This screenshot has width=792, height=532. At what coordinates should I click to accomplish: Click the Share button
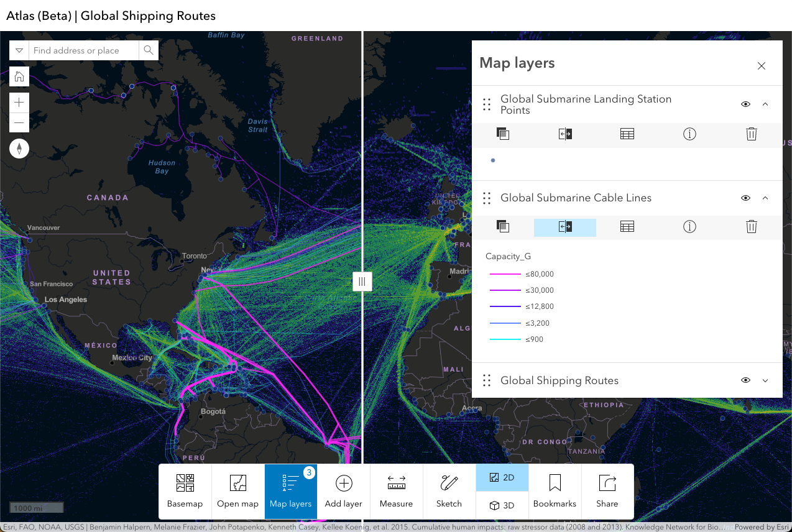pos(607,491)
